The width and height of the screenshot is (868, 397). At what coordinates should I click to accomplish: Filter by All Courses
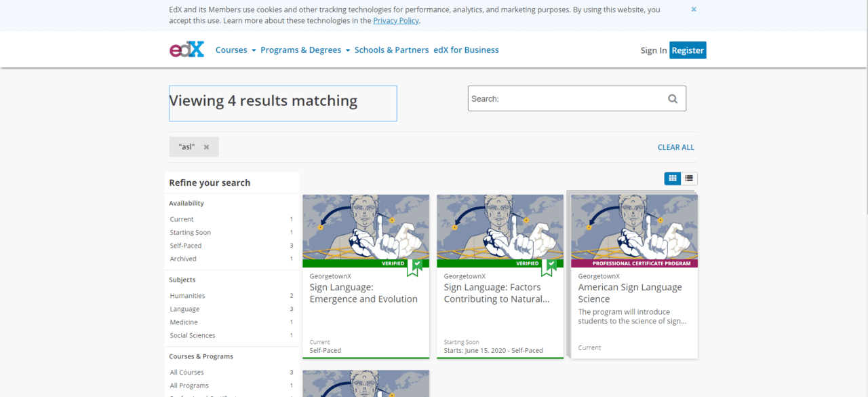point(231,372)
